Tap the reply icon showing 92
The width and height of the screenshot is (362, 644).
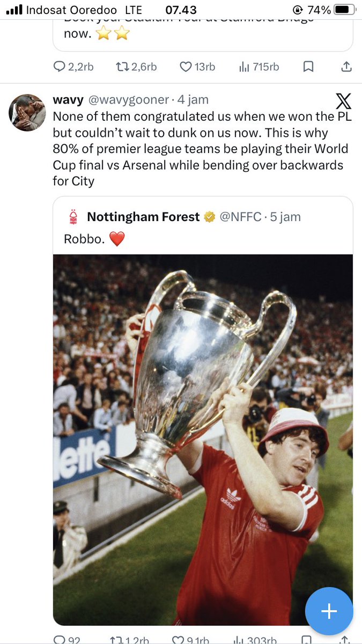(x=59, y=640)
